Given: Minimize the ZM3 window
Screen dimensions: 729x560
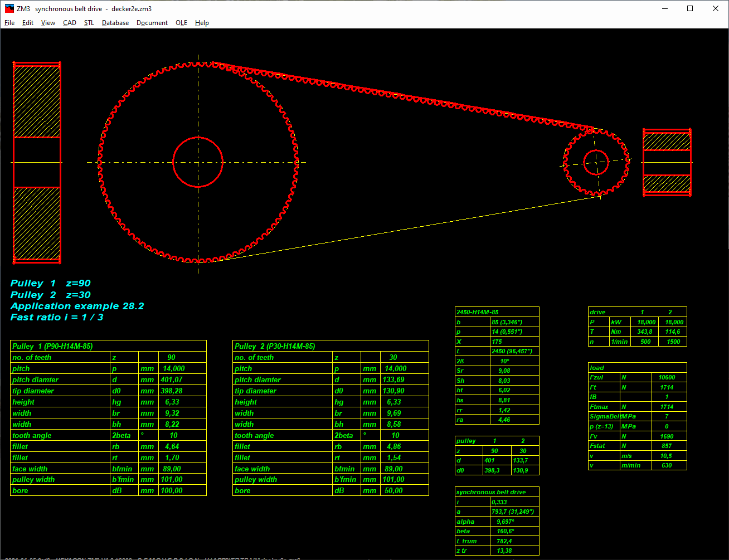Looking at the screenshot, I should point(664,8).
